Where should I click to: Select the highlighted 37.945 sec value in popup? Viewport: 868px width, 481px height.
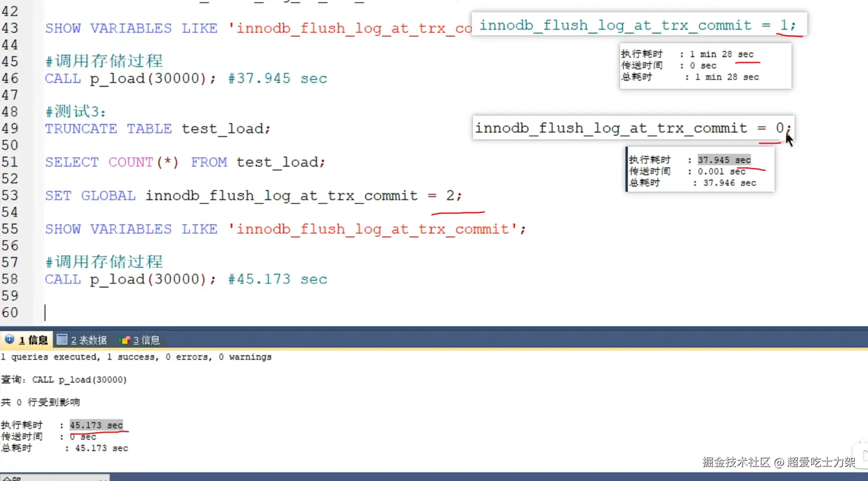[724, 160]
